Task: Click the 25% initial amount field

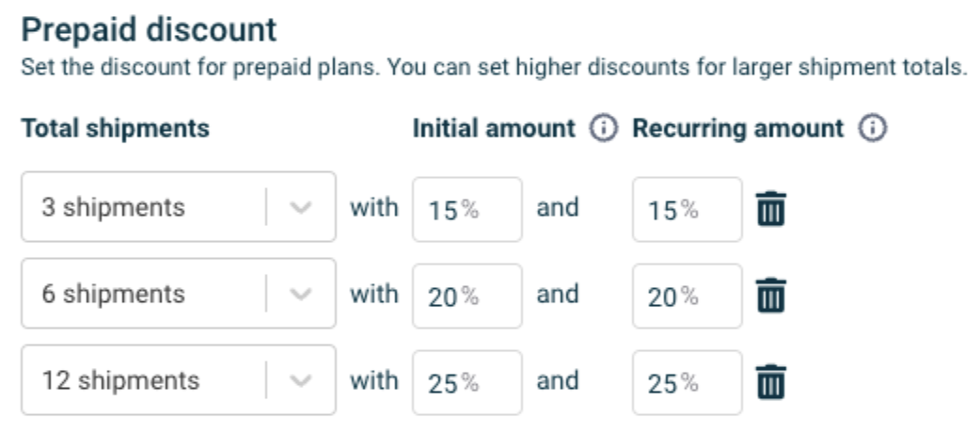Action: 467,381
